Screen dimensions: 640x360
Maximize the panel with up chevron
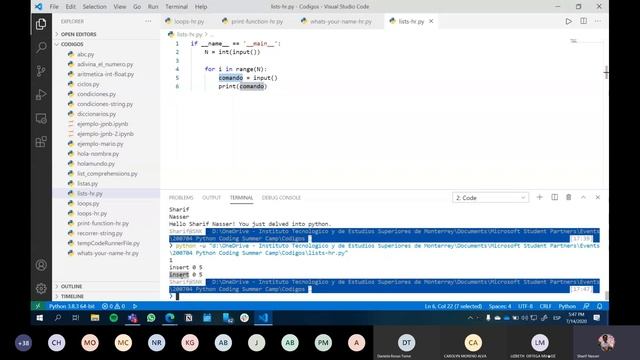pyautogui.click(x=583, y=197)
